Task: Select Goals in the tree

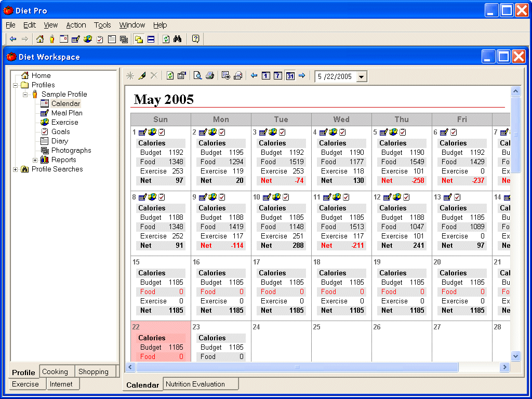Action: click(x=61, y=131)
